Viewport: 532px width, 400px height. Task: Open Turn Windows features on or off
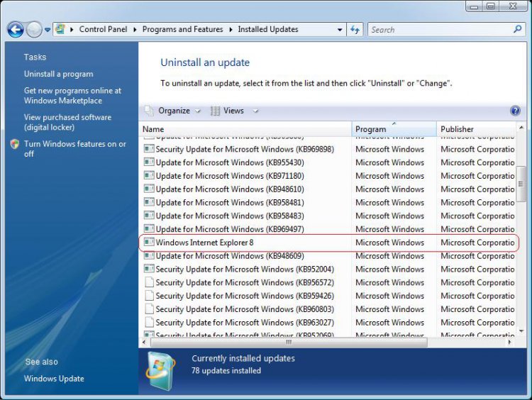pos(75,149)
